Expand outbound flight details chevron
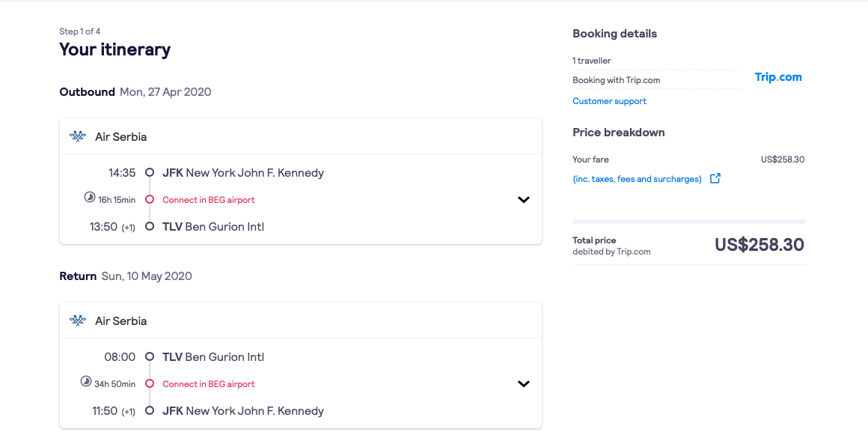868x441 pixels. click(x=524, y=199)
